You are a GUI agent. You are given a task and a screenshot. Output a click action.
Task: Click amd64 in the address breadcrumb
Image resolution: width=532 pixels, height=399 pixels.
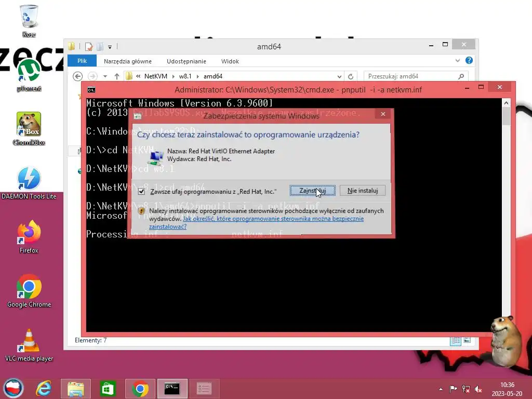212,76
